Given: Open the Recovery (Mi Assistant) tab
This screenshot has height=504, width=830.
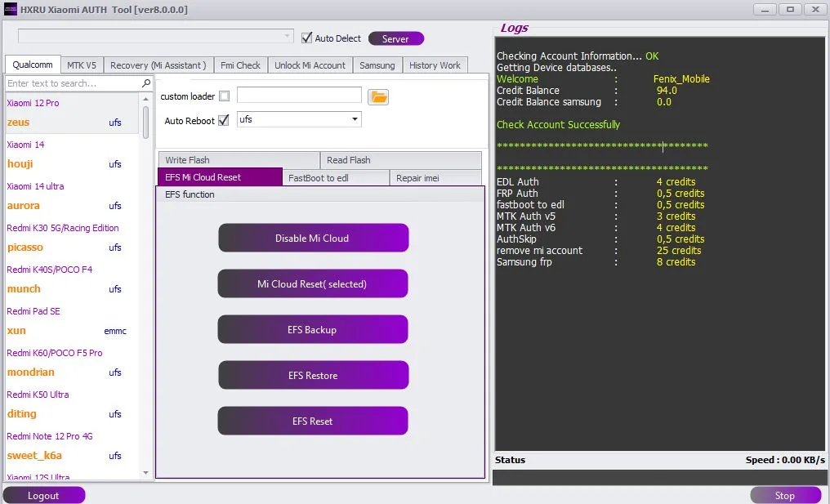Looking at the screenshot, I should click(158, 65).
